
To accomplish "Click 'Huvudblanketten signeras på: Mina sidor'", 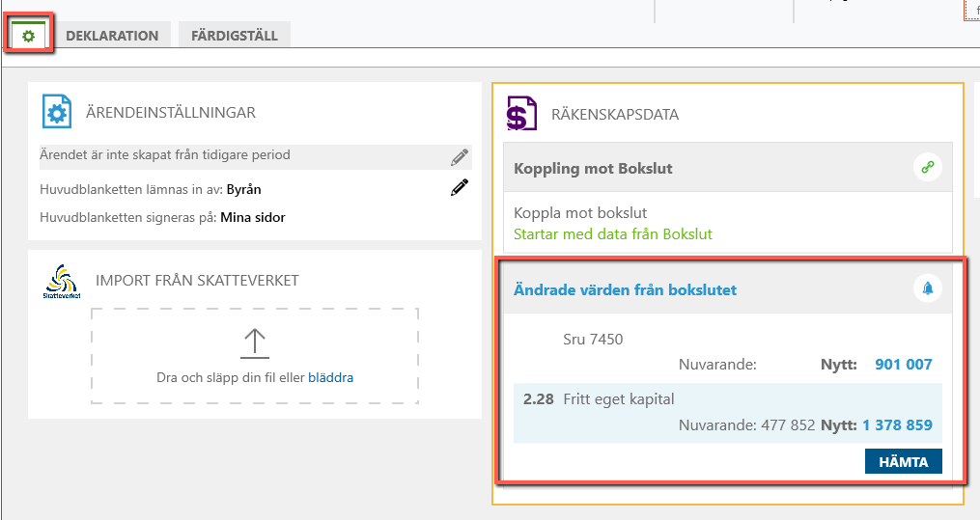I will pos(162,218).
